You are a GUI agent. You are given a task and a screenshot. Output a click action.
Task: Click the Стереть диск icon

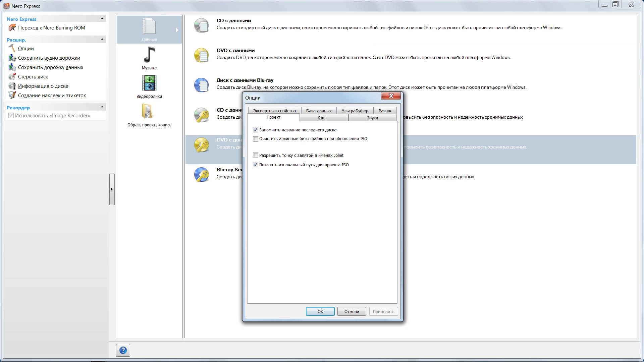12,77
